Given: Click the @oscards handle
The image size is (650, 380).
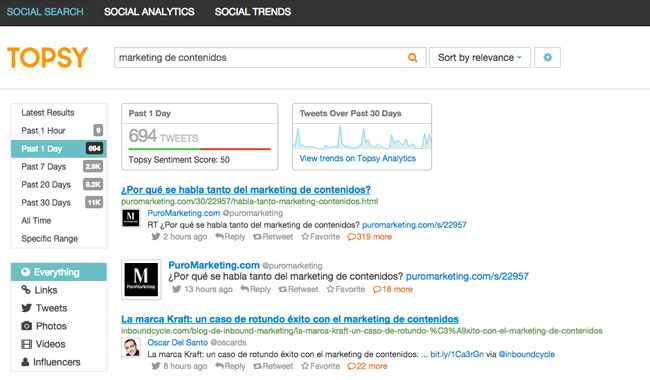Looking at the screenshot, I should [228, 342].
